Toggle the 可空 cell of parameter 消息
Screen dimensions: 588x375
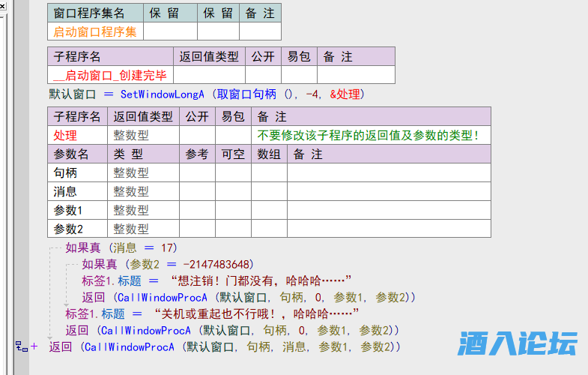point(233,191)
